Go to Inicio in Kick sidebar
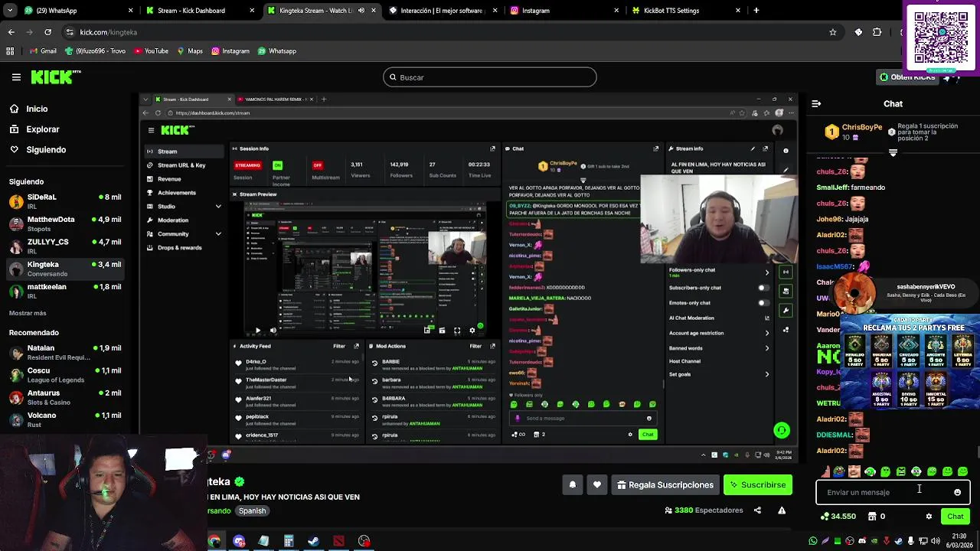This screenshot has width=980, height=551. (37, 109)
